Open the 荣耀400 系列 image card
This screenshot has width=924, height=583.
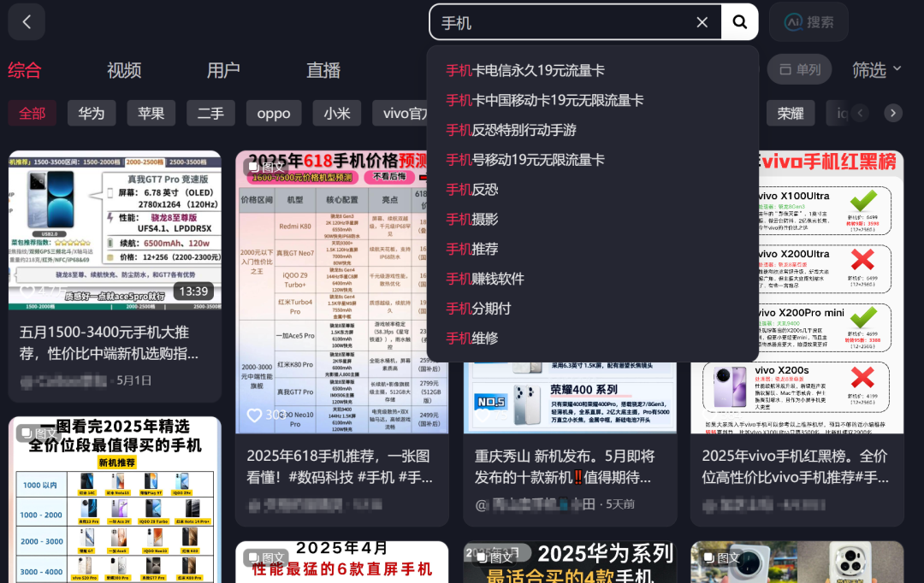click(x=570, y=397)
